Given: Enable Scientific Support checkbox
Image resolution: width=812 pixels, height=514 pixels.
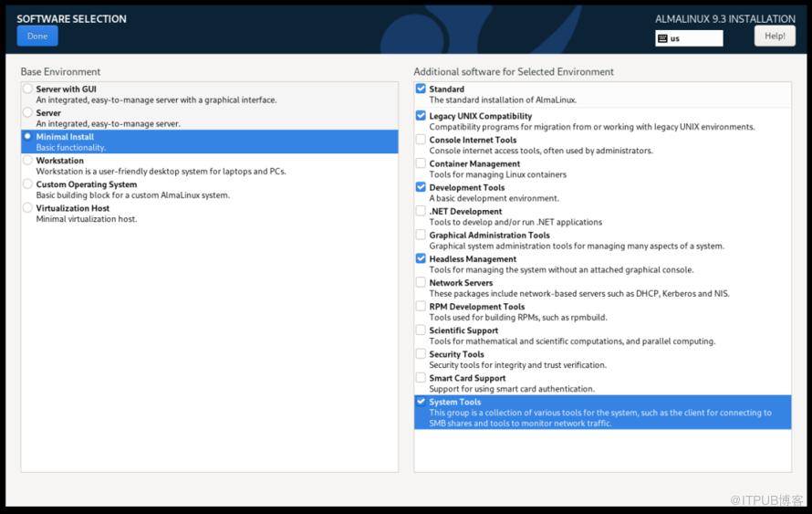Looking at the screenshot, I should pos(421,330).
